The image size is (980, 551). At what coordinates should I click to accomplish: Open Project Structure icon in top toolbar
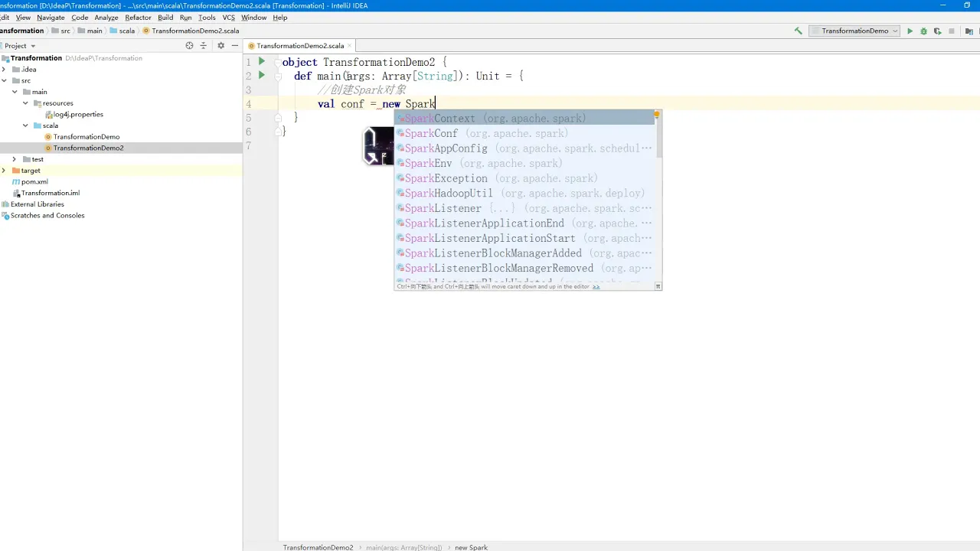(x=969, y=31)
